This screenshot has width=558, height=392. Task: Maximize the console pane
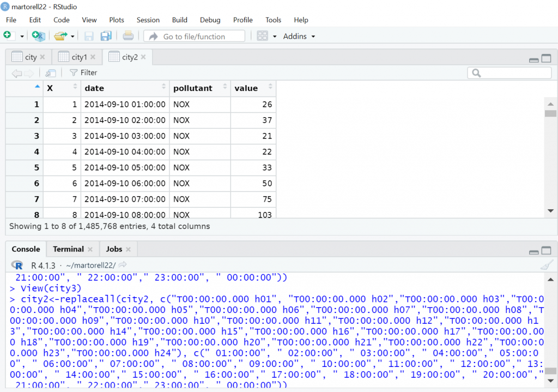pyautogui.click(x=546, y=250)
